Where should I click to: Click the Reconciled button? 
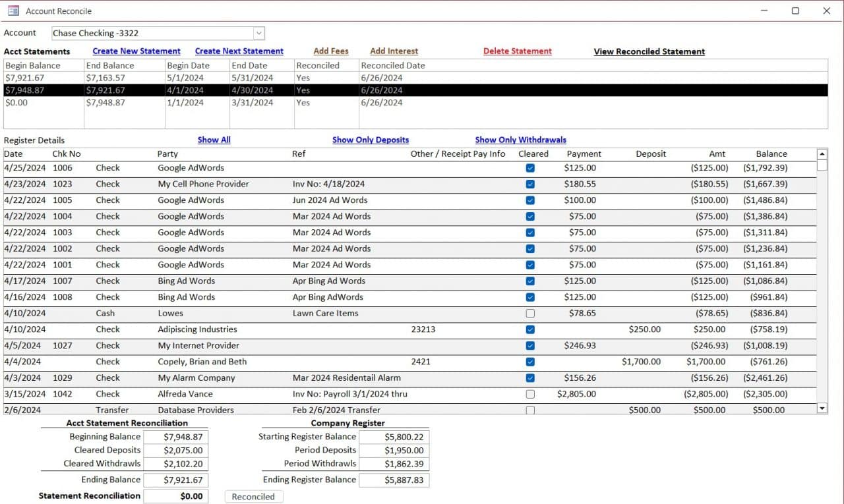point(253,497)
